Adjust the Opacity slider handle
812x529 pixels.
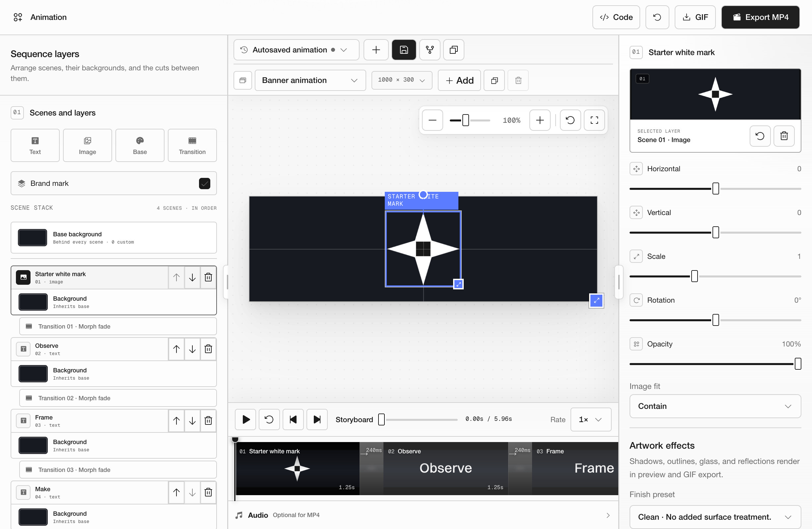tap(798, 364)
